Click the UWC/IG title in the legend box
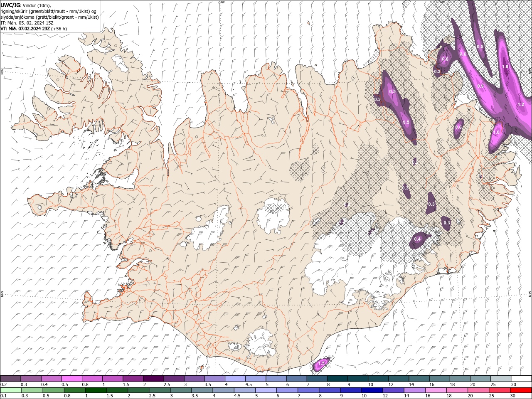The width and height of the screenshot is (532, 399). [x=10, y=5]
